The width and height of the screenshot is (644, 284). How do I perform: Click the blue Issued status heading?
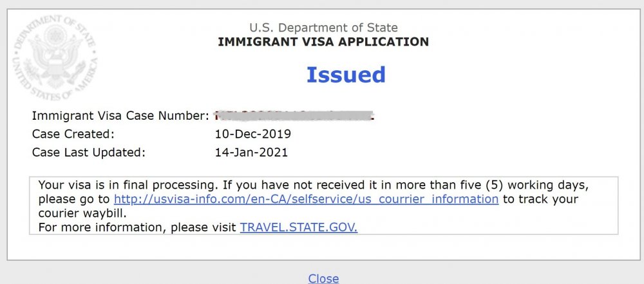point(346,75)
